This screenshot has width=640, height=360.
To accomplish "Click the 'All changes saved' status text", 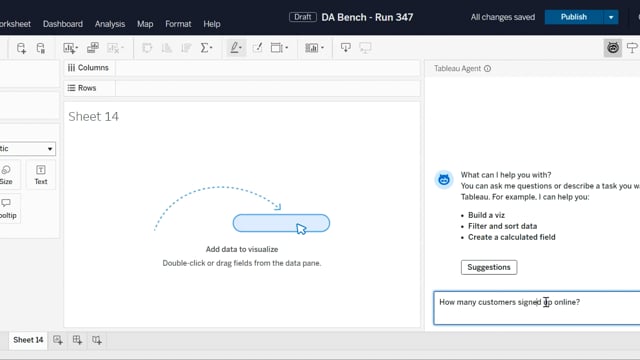I will (502, 17).
